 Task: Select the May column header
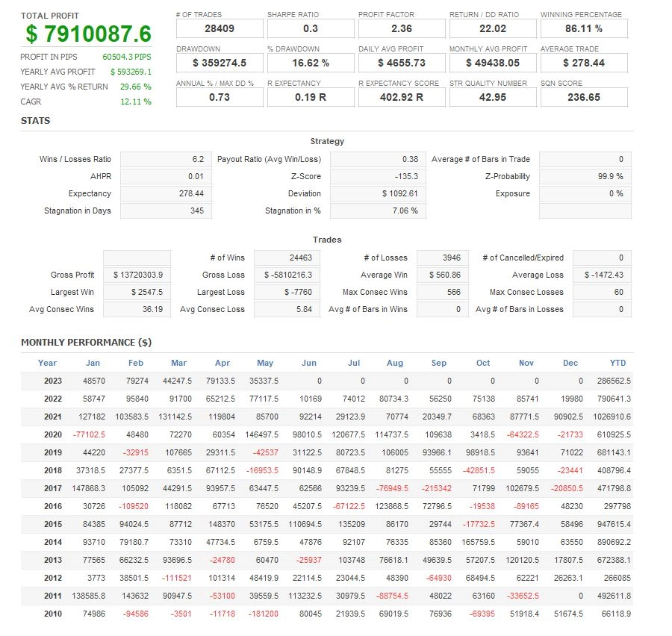pos(265,363)
